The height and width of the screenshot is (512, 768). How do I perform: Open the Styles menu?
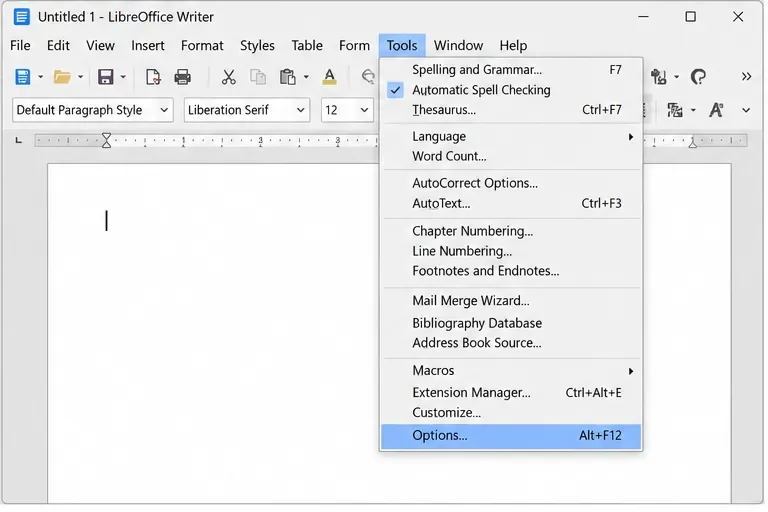(257, 46)
